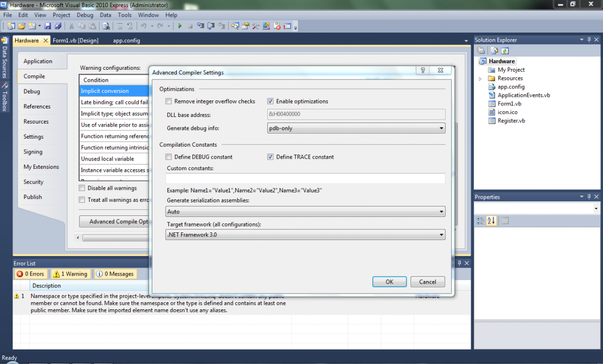
Task: Open the Project menu
Action: (x=62, y=15)
